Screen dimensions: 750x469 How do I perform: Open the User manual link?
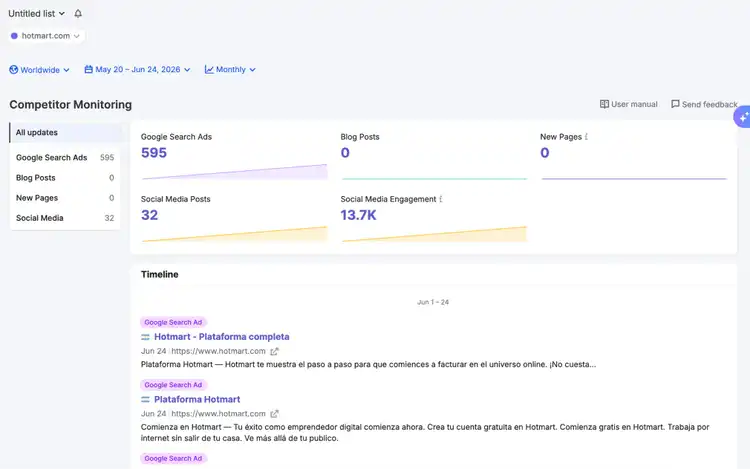point(629,104)
